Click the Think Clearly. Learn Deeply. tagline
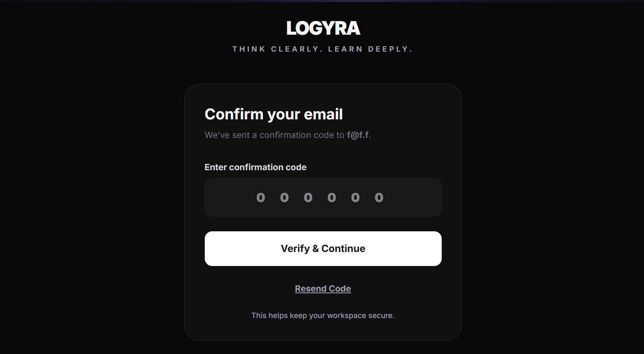Image resolution: width=644 pixels, height=354 pixels. [x=322, y=49]
